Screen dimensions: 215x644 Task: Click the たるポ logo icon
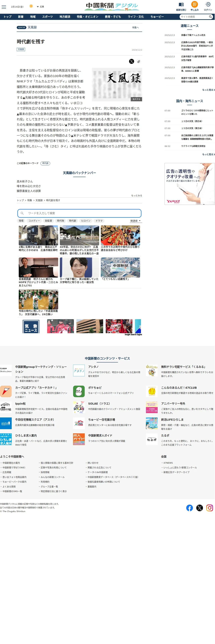click(x=152, y=439)
